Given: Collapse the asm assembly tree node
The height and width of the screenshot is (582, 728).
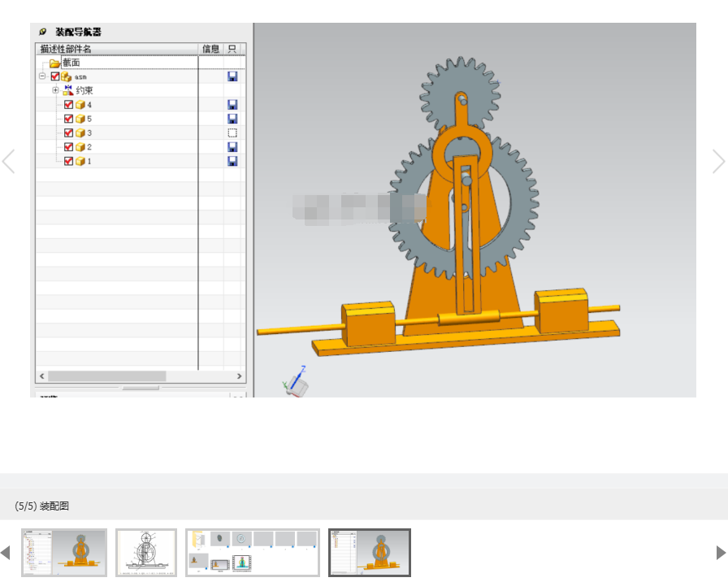Looking at the screenshot, I should (x=42, y=76).
